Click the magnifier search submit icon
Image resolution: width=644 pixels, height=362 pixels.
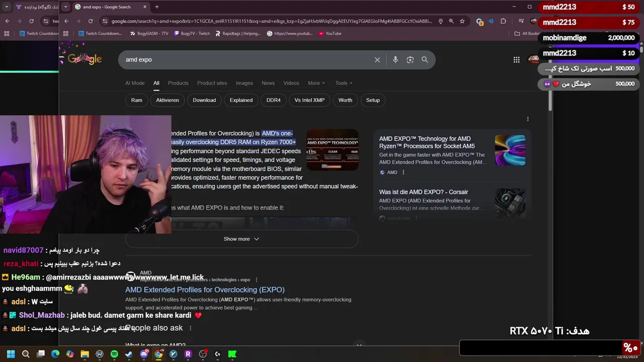425,60
